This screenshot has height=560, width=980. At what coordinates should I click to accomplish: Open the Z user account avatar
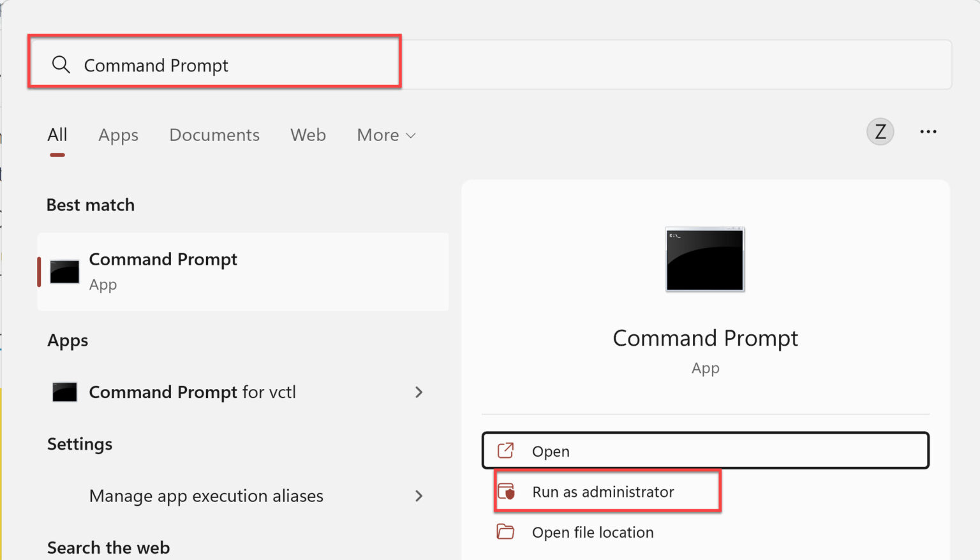(x=880, y=132)
